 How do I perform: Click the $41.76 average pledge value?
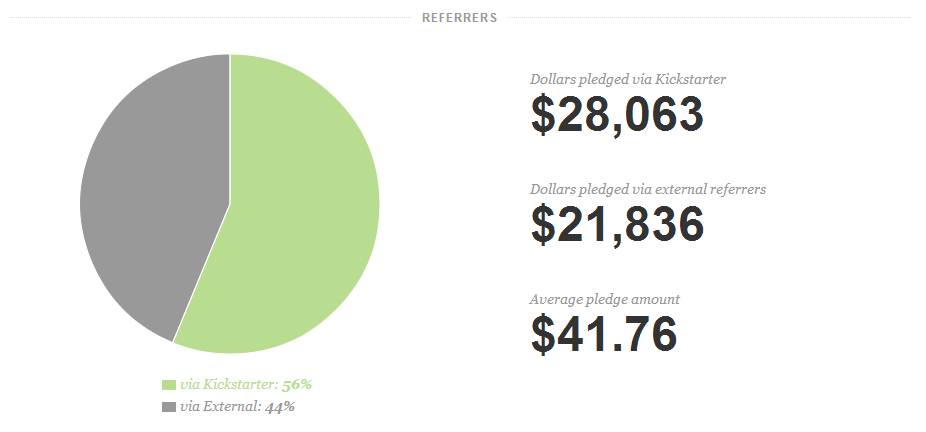coord(604,335)
